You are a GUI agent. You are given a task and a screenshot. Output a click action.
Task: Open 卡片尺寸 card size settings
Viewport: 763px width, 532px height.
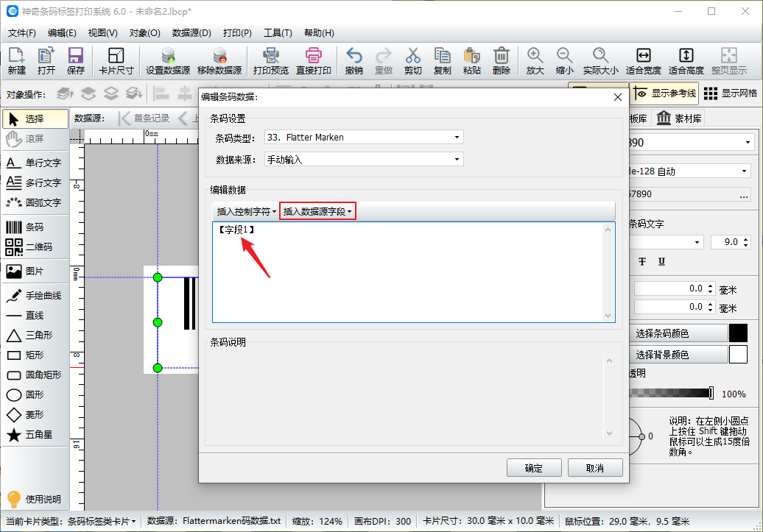pos(116,61)
